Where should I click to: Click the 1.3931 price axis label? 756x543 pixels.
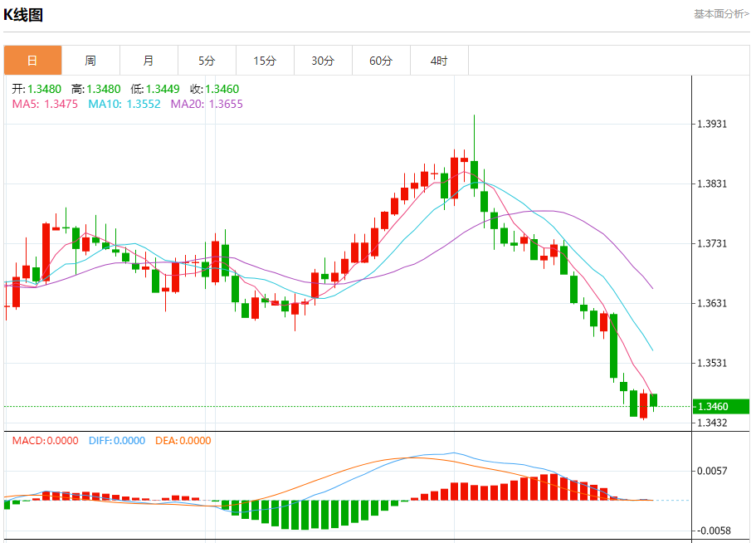coord(712,124)
